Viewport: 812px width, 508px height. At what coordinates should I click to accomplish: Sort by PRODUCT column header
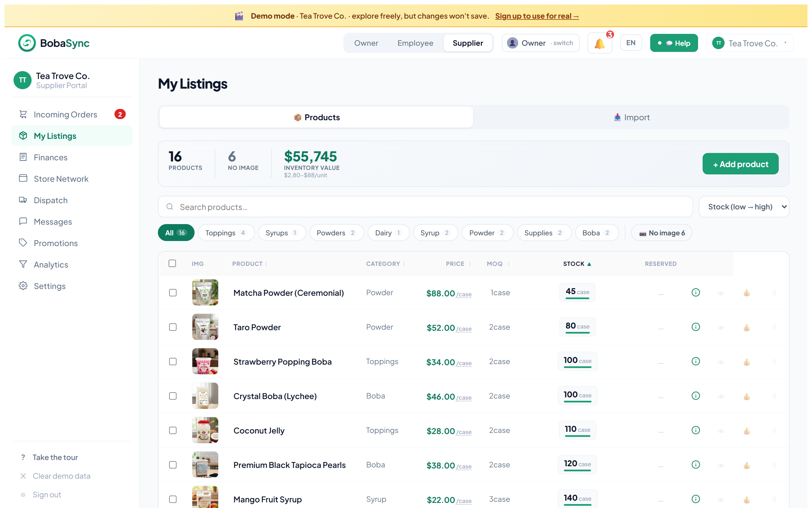click(x=250, y=264)
